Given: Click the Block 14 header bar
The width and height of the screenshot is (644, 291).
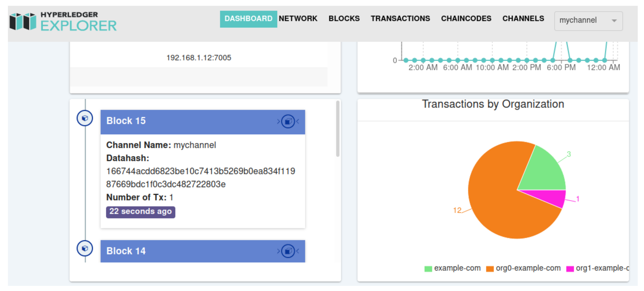Looking at the screenshot, I should click(x=190, y=251).
